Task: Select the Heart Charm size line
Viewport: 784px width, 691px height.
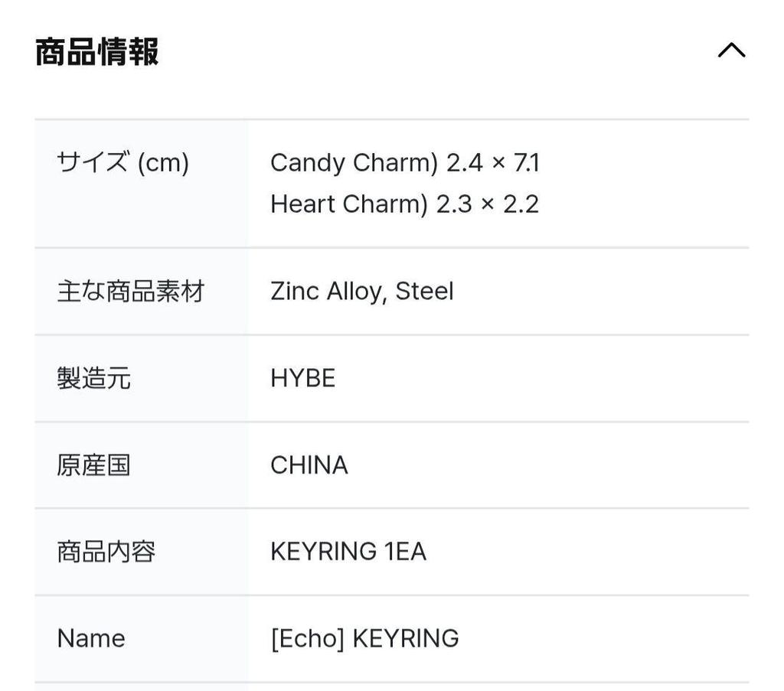Action: (404, 204)
